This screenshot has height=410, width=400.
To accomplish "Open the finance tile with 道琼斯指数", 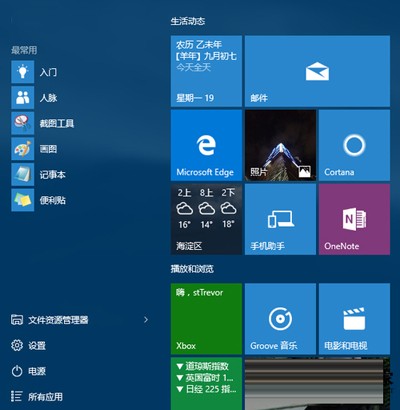I will coord(206,384).
